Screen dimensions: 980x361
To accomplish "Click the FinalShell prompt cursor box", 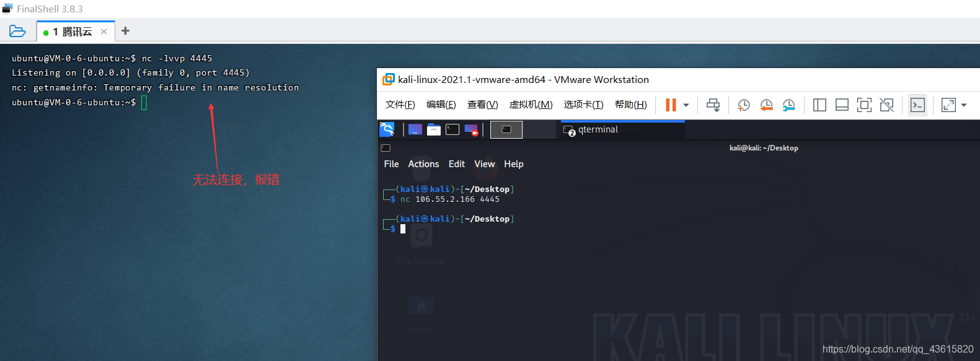I will pos(144,103).
